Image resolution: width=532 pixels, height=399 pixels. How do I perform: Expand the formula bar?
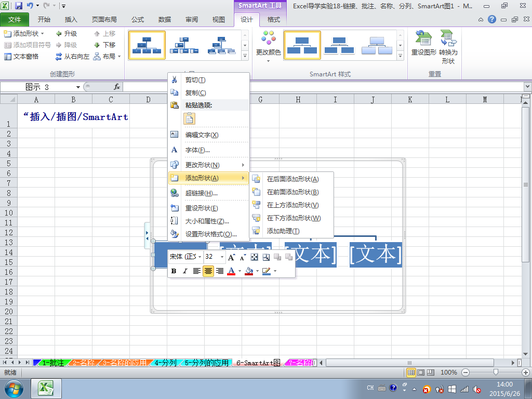(x=528, y=87)
